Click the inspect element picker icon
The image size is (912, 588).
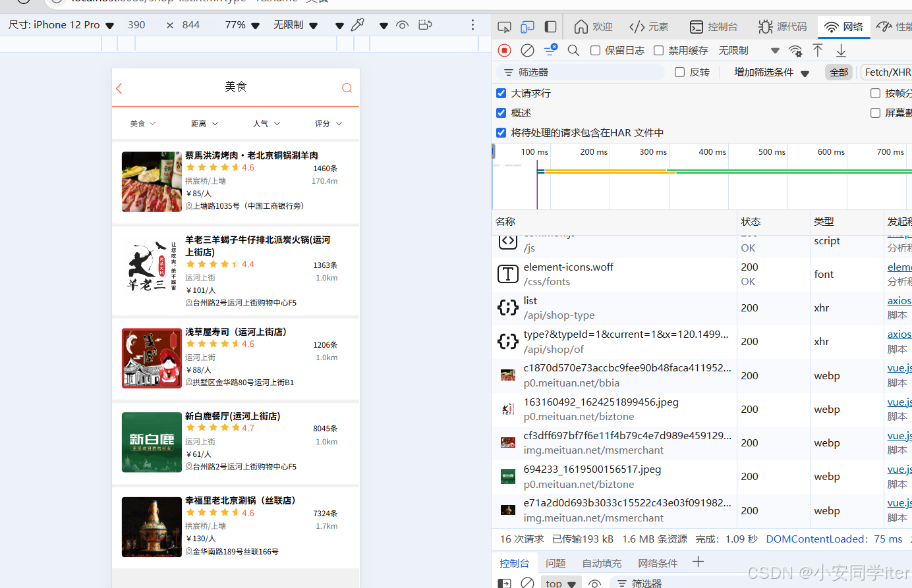click(504, 27)
